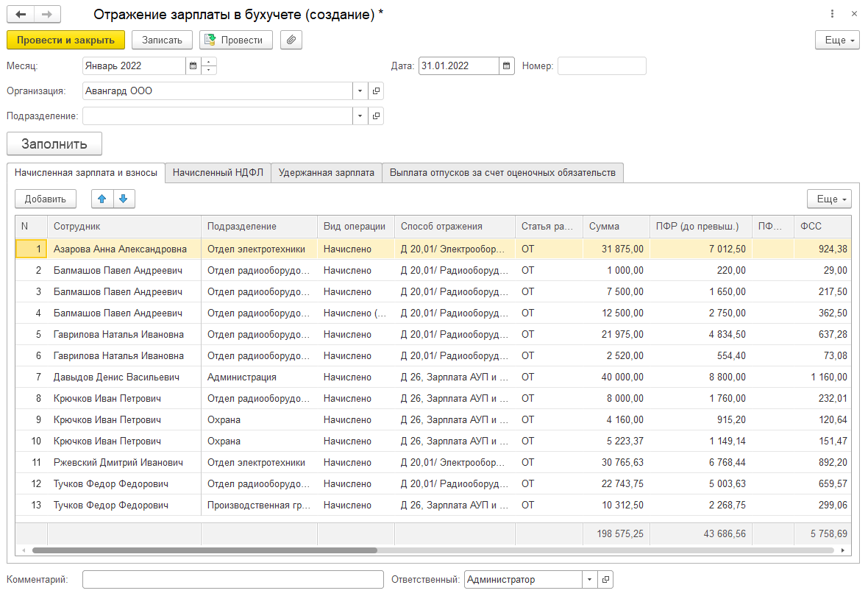The width and height of the screenshot is (868, 596).
Task: Click the Провести и закрыть button
Action: tap(65, 40)
